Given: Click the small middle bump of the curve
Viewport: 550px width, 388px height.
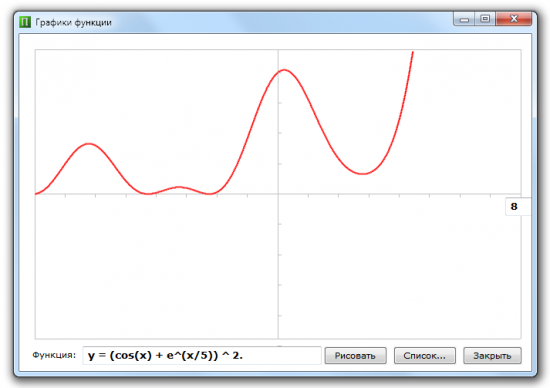Looking at the screenshot, I should pos(179,187).
